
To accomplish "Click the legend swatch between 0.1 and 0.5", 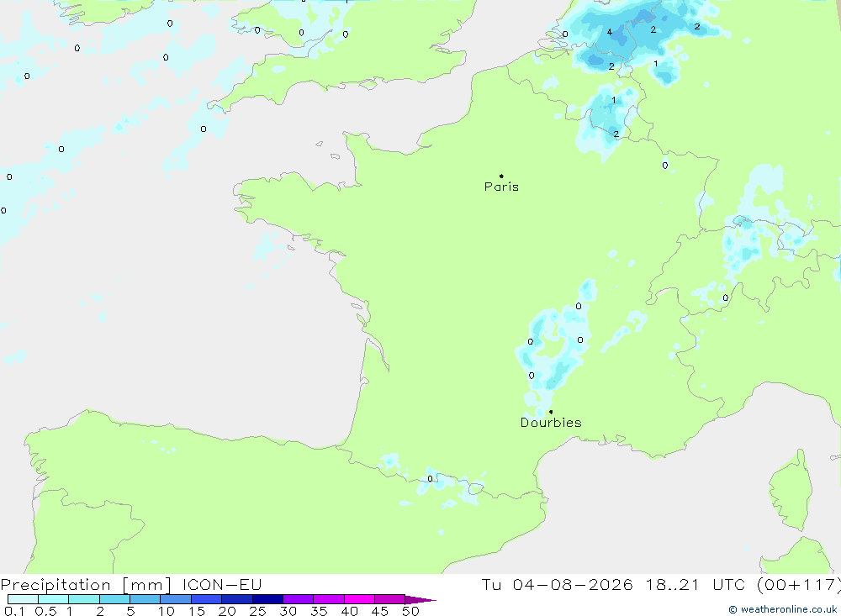I will (x=23, y=599).
